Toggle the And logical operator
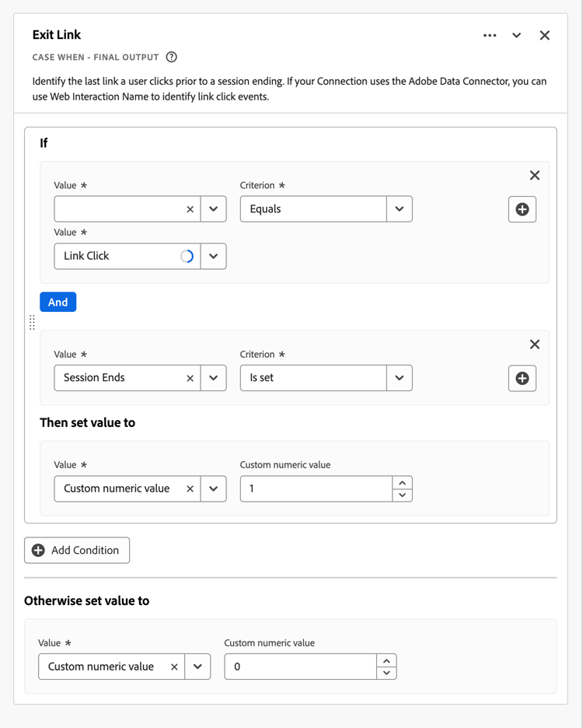Screen dimensions: 583x728 pos(58,303)
